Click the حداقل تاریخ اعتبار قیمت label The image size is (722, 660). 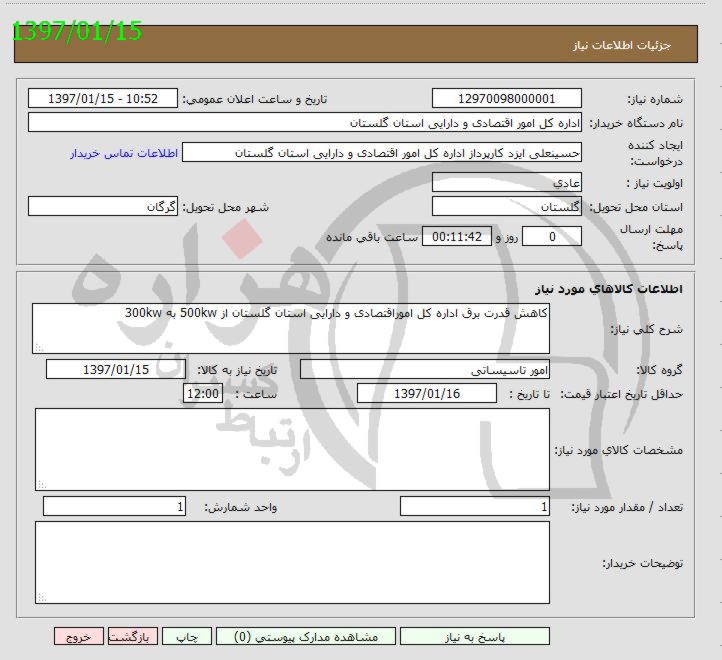click(622, 394)
